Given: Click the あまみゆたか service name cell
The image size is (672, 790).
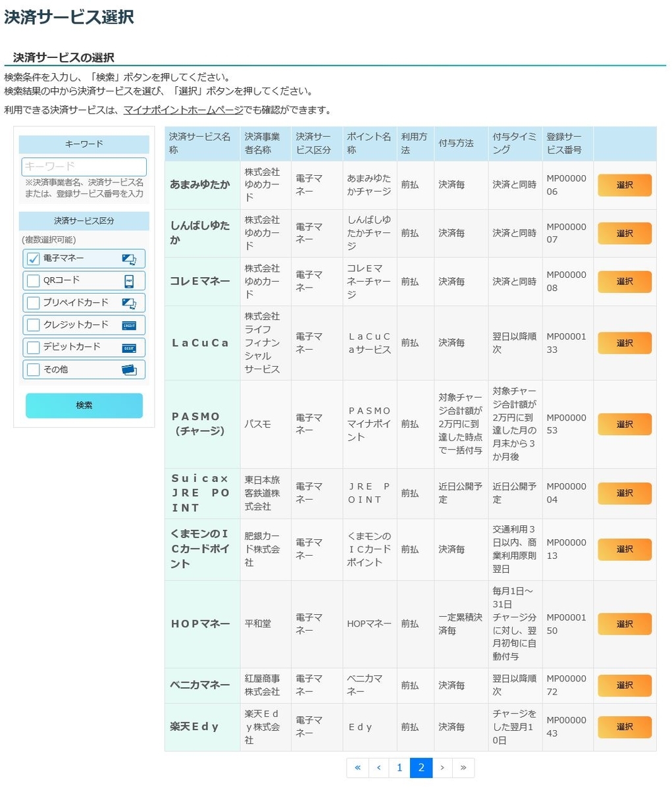Looking at the screenshot, I should [x=202, y=185].
